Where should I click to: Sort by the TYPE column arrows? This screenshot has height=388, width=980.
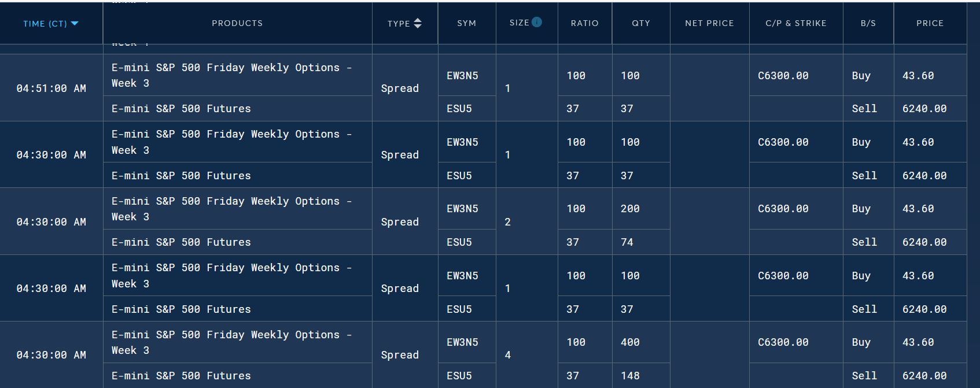tap(418, 23)
